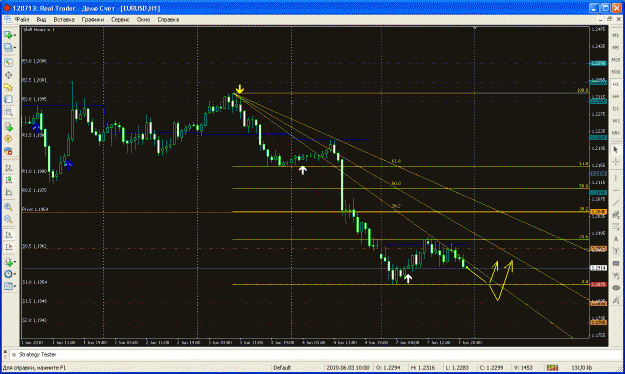Image resolution: width=625 pixels, height=374 pixels.
Task: Click the V: 1453 volume status value
Action: [x=523, y=368]
